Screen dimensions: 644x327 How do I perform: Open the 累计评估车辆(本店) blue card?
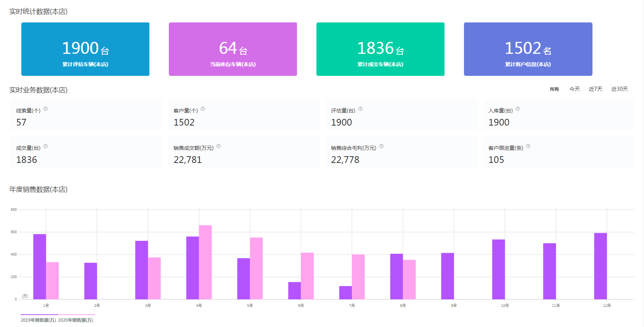(85, 49)
